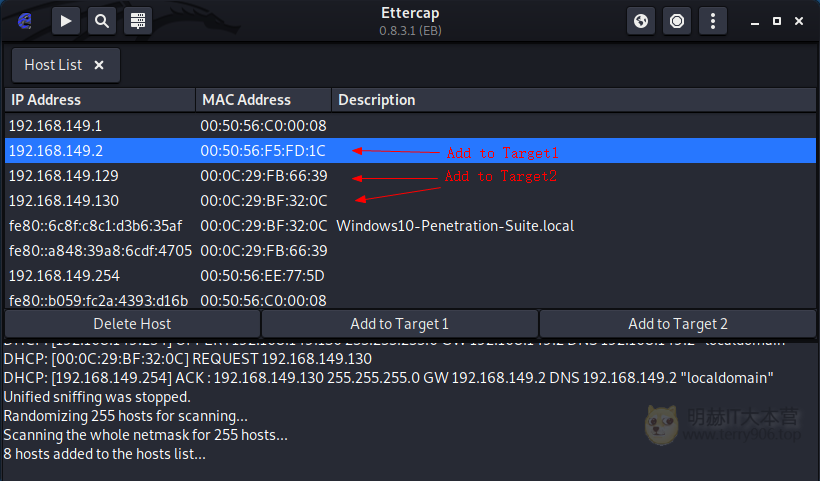
Task: Open the three-dot Ettercap menu
Action: tap(713, 21)
